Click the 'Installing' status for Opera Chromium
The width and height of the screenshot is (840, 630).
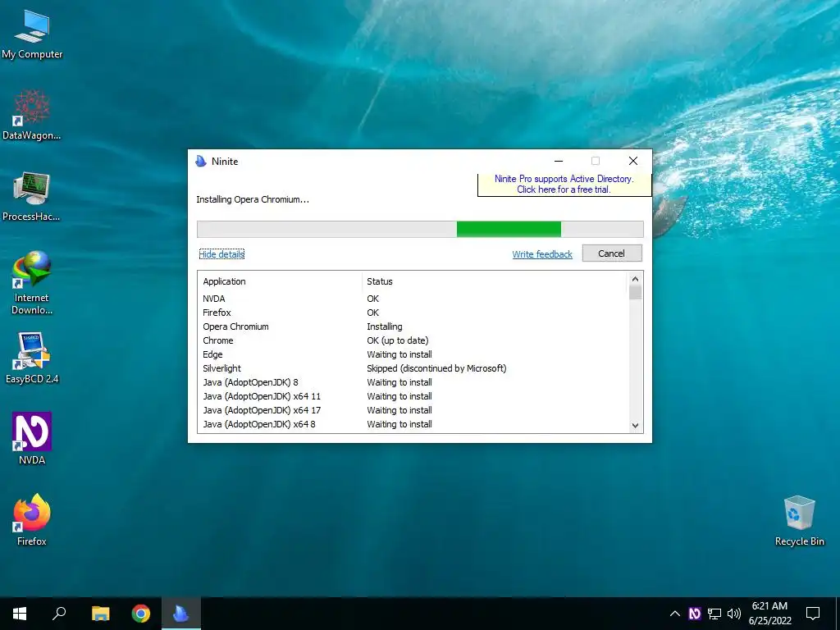(x=384, y=326)
